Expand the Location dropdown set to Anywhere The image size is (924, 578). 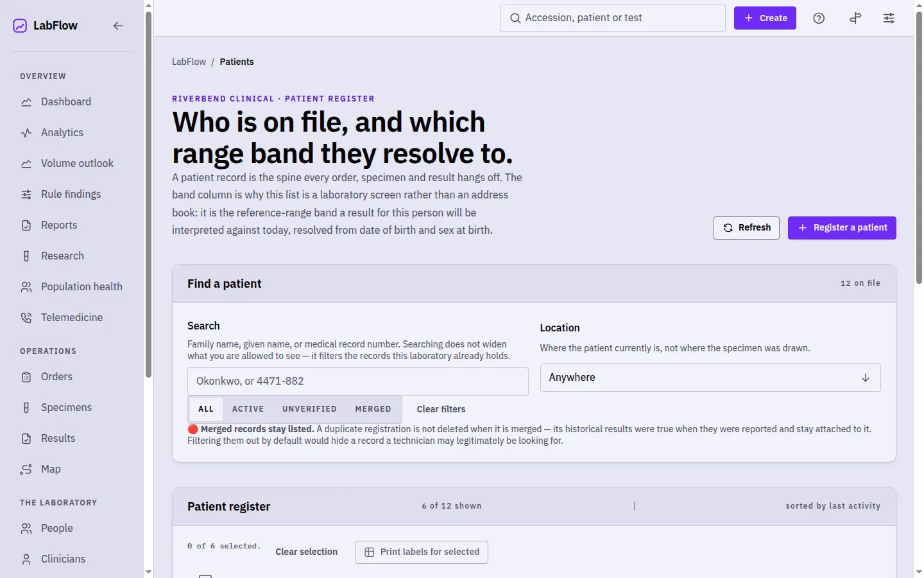710,378
